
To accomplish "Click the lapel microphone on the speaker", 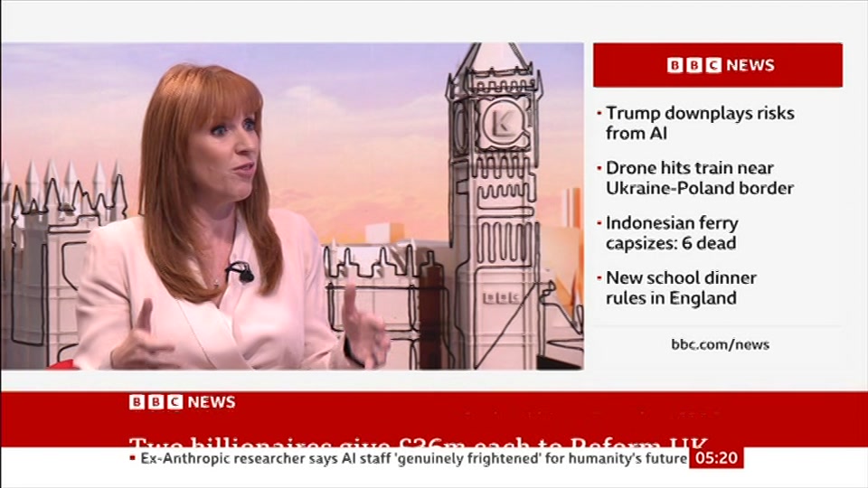I will [x=241, y=272].
